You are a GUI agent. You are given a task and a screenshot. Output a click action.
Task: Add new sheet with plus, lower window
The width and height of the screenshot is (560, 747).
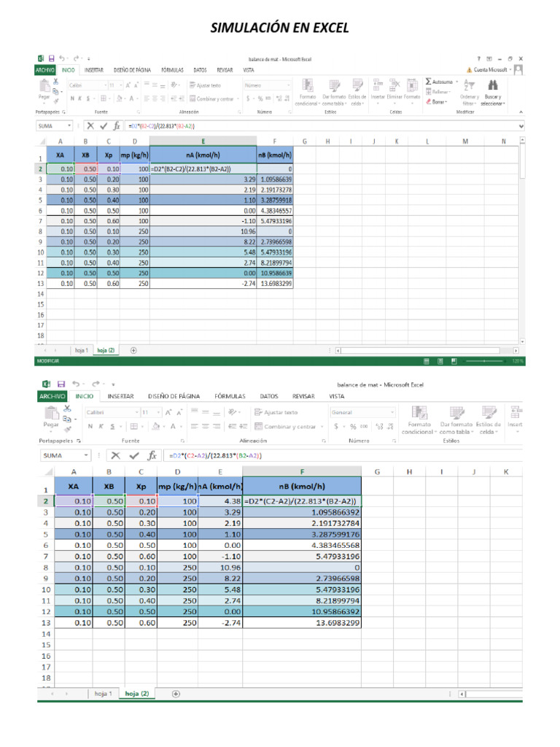pos(176,694)
